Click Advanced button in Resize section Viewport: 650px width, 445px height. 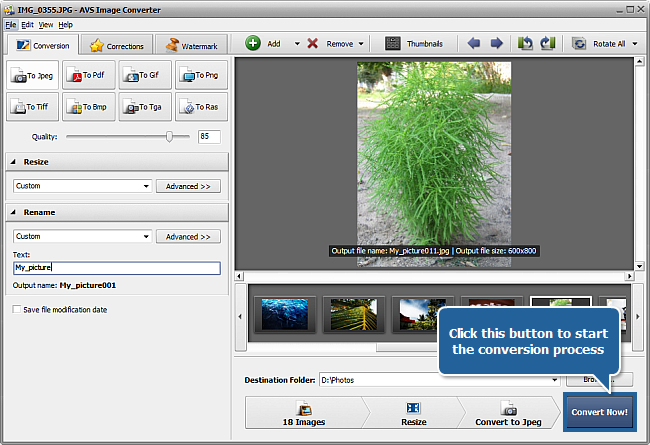[188, 186]
